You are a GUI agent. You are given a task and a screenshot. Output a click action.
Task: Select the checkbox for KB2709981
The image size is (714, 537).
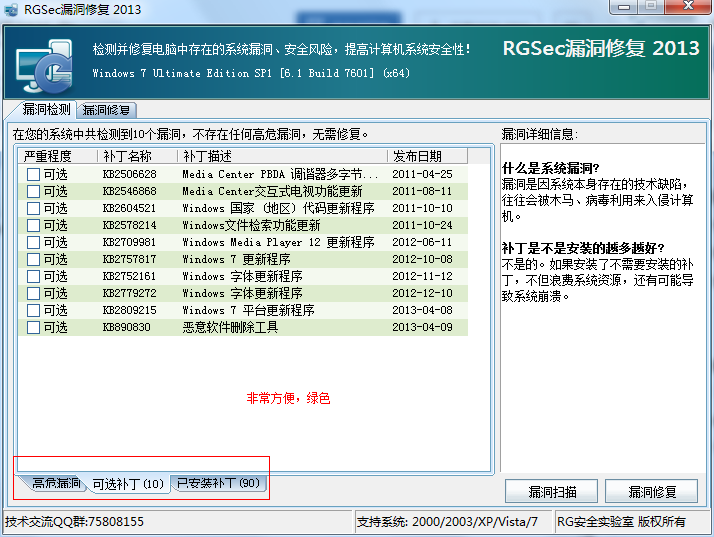pos(33,242)
